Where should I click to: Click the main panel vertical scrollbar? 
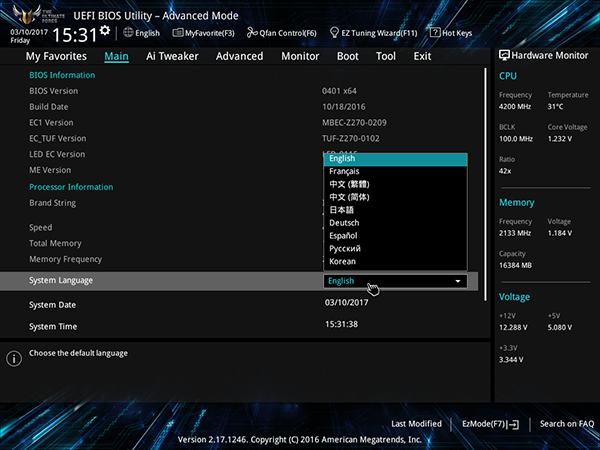[485, 184]
